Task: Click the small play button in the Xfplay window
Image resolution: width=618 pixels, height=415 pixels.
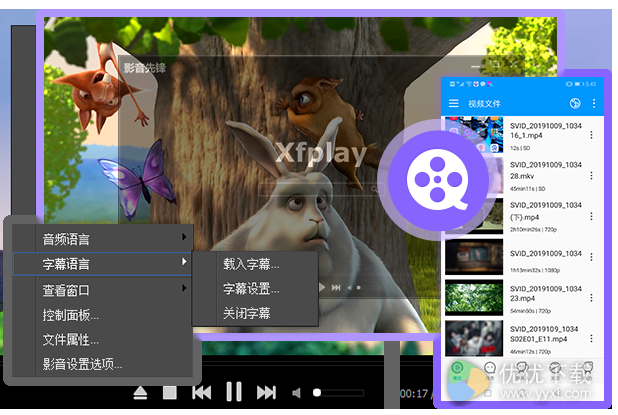Action: (x=322, y=288)
